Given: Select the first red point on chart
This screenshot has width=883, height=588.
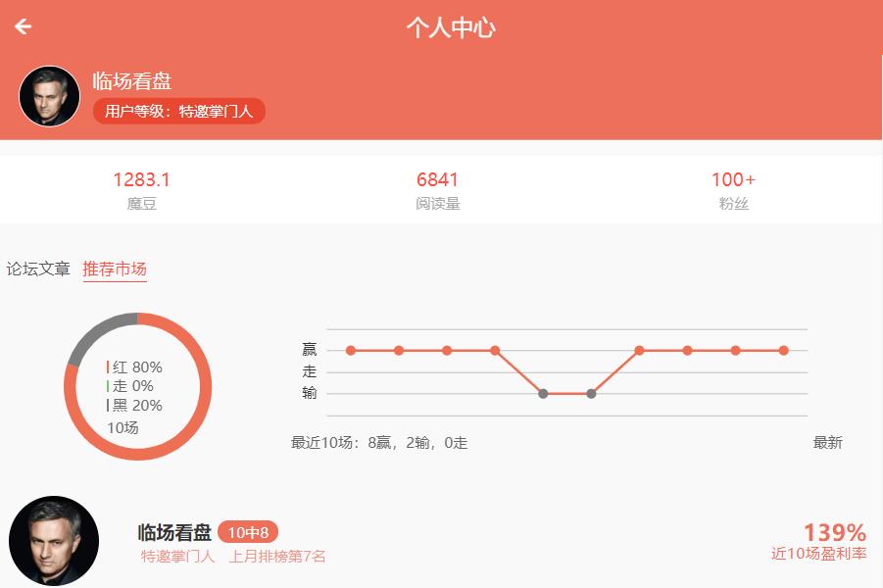Looking at the screenshot, I should point(351,350).
